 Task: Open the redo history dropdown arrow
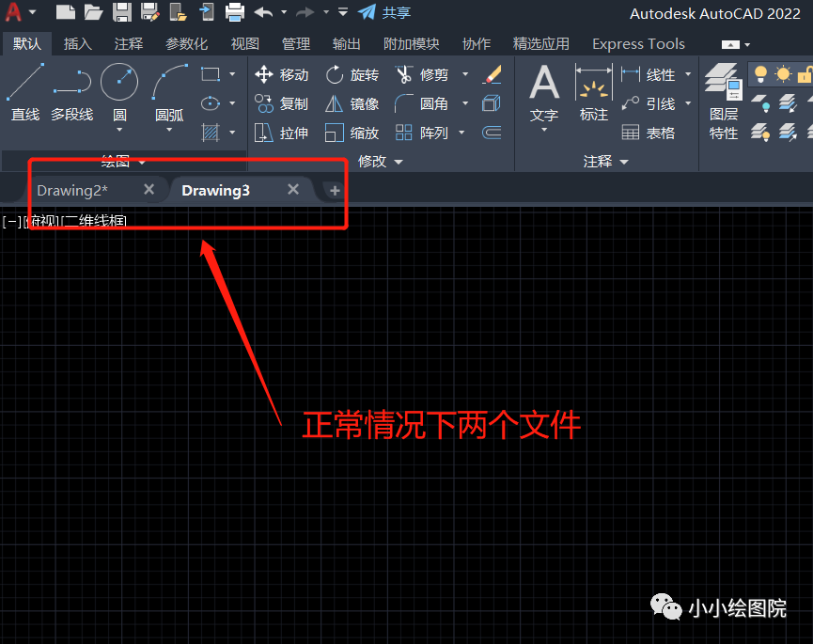pos(326,12)
